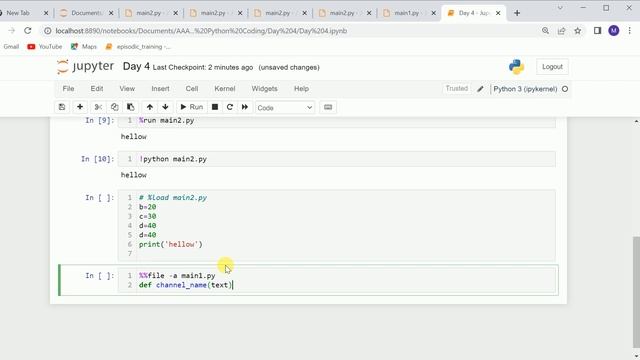Close the Day 4 browser tab
This screenshot has width=640, height=360.
click(498, 13)
